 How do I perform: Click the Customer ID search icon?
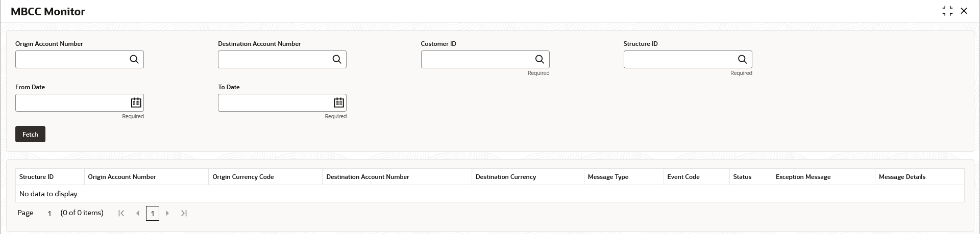point(540,60)
